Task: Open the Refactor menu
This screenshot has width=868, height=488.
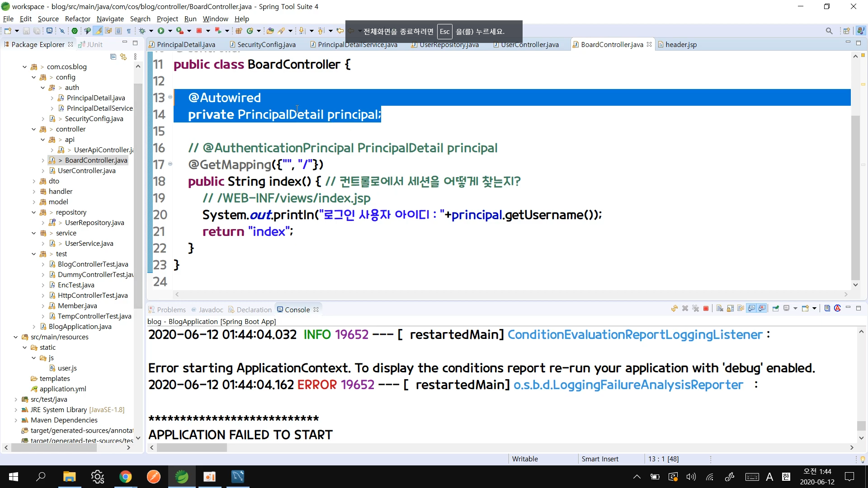Action: tap(77, 19)
